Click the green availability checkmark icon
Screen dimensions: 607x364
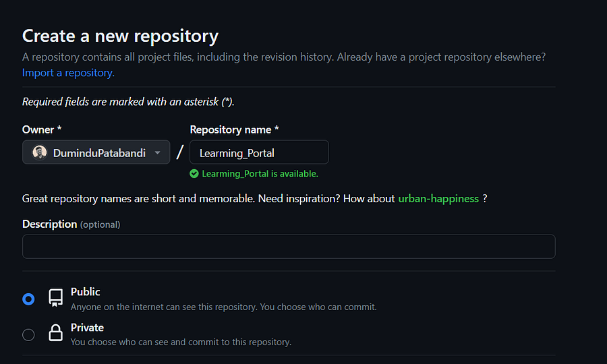tap(194, 174)
